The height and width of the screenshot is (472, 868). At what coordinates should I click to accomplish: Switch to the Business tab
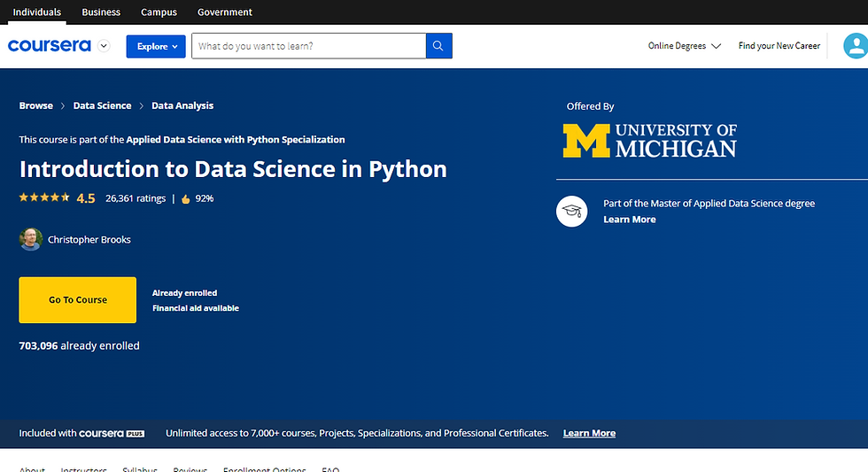(x=101, y=12)
